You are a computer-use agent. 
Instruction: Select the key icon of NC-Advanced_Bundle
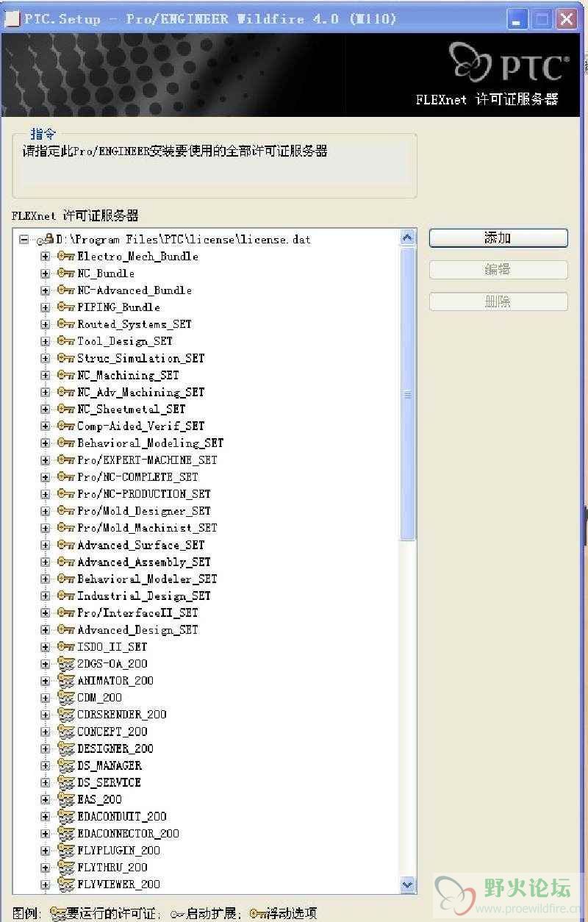pos(66,290)
